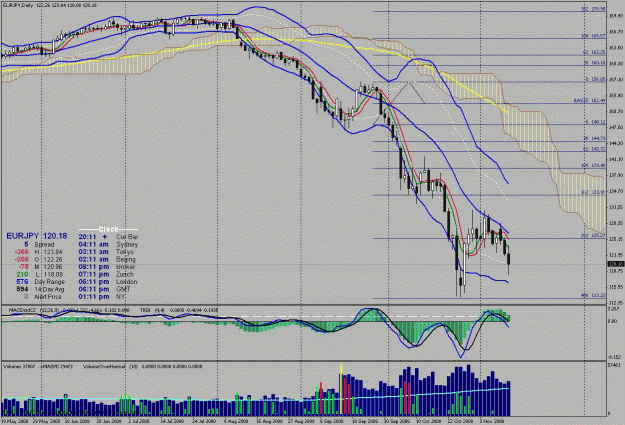Click the 2 Jul 2008 date on time axis
This screenshot has width=625, height=425.
click(139, 421)
